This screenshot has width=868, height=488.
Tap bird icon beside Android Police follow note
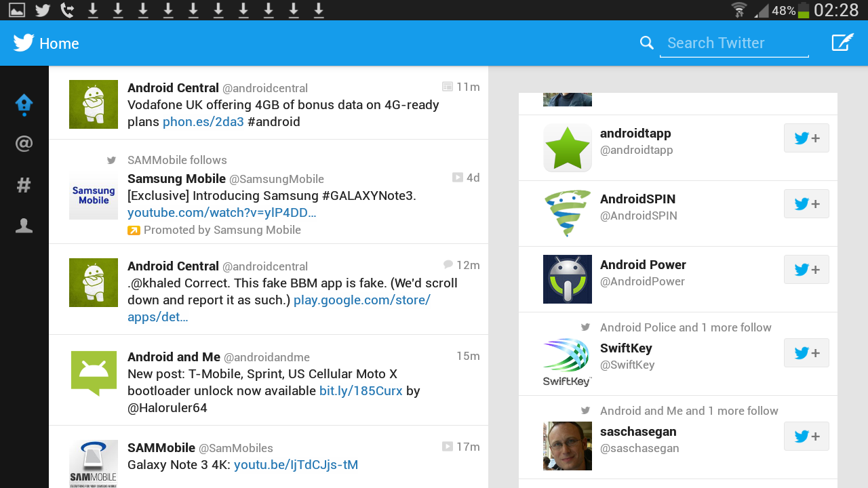(586, 327)
